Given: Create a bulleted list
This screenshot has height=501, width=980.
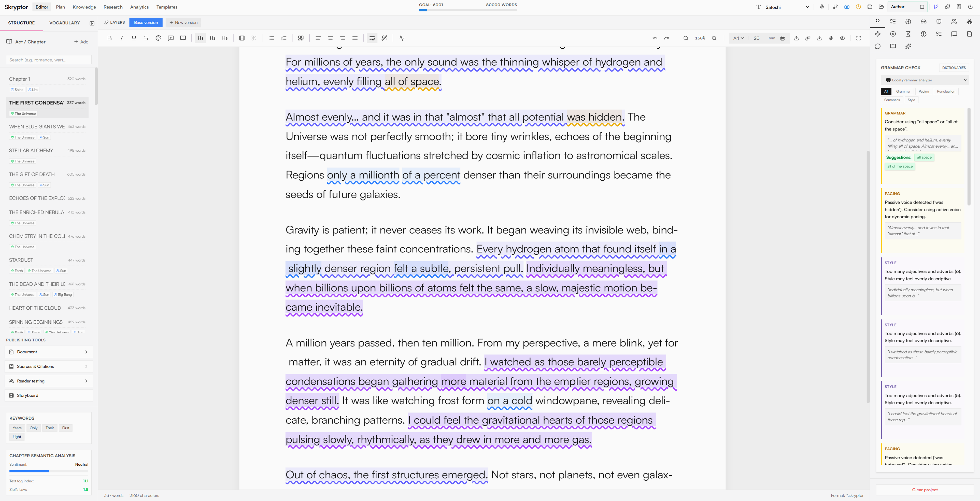Looking at the screenshot, I should [x=271, y=38].
